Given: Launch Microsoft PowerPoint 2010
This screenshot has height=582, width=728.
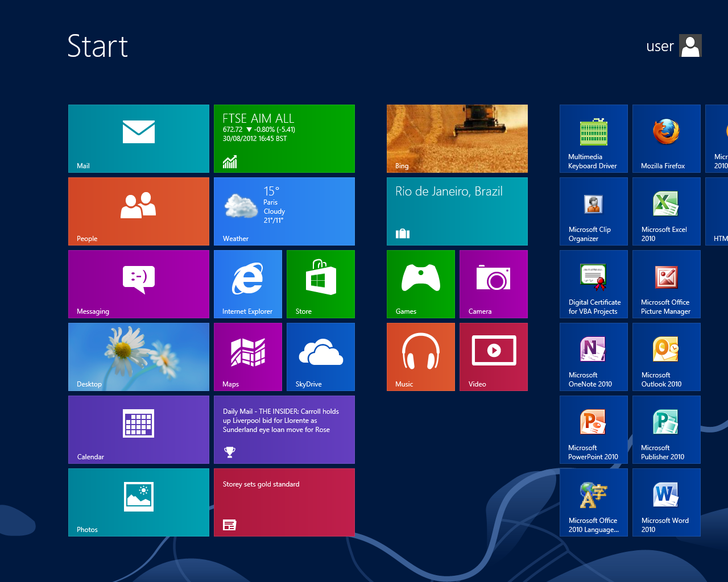Looking at the screenshot, I should coord(594,430).
